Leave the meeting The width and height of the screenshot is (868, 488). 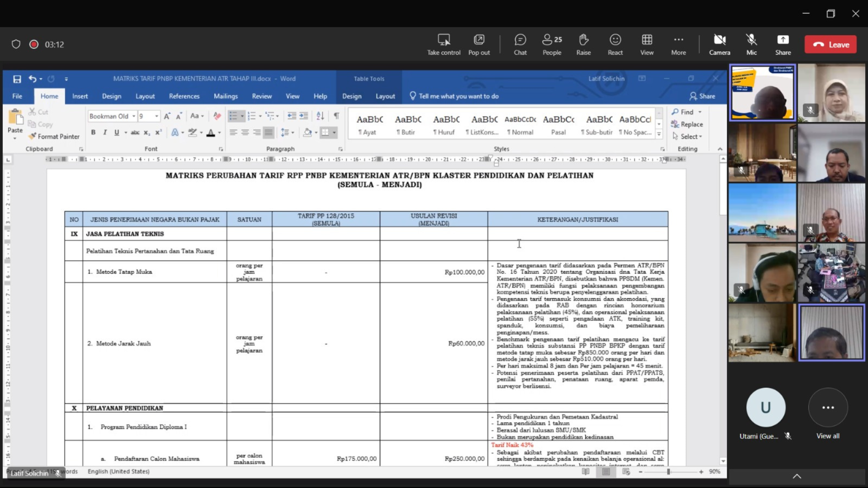click(830, 44)
